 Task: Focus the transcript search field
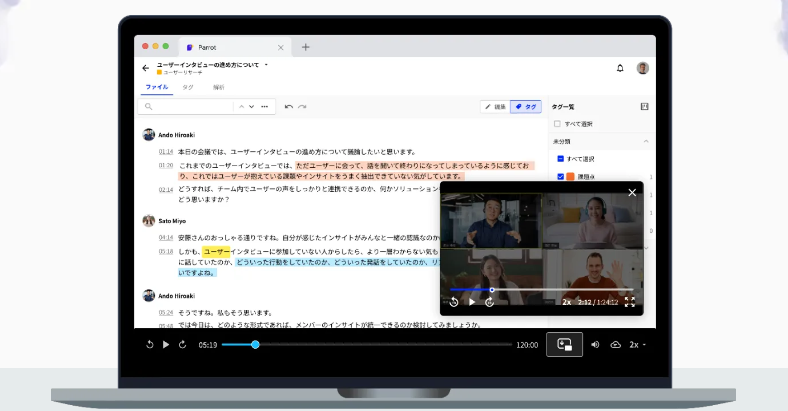point(191,107)
